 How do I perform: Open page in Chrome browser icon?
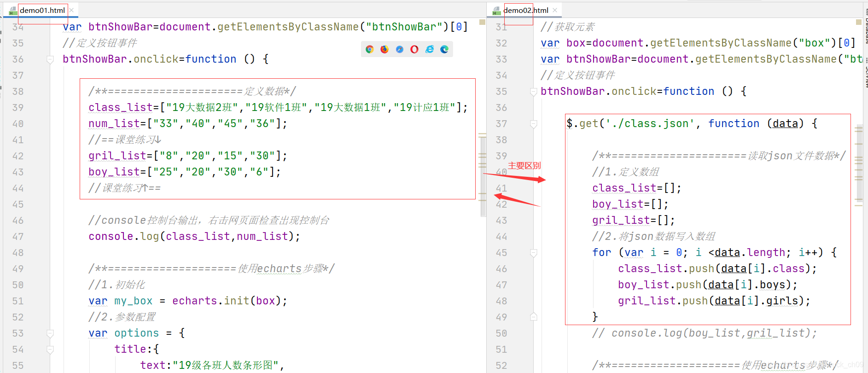[369, 49]
